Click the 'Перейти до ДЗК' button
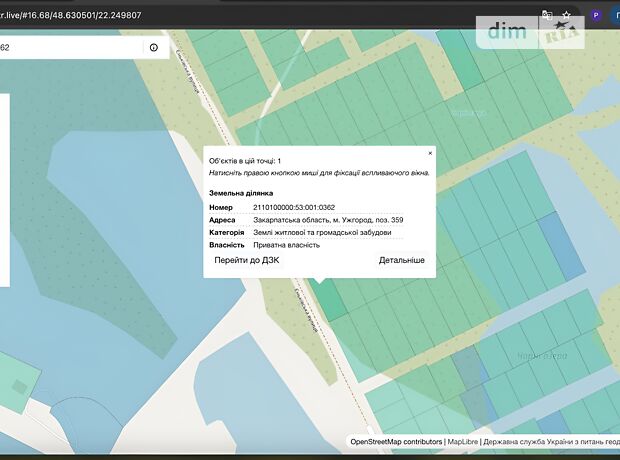The height and width of the screenshot is (460, 620). 246,260
